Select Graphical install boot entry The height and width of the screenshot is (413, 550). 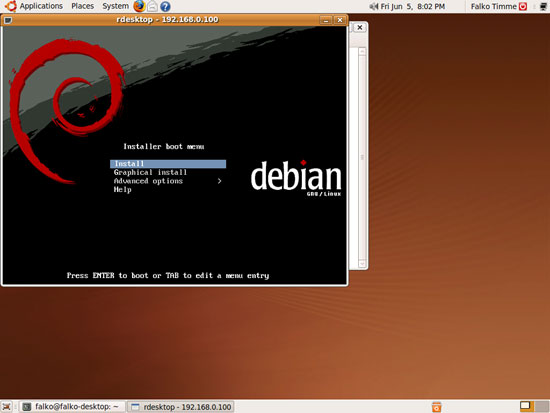[150, 172]
